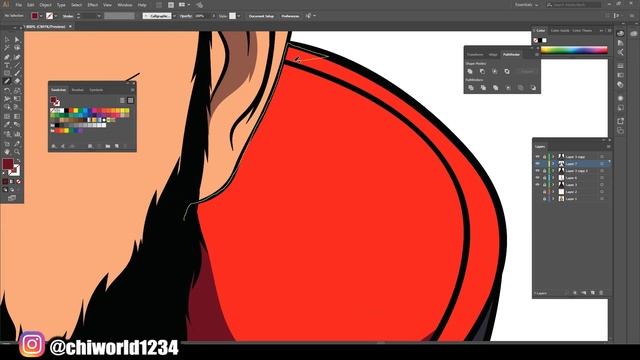Select the Direct Selection tool
The height and width of the screenshot is (360, 640).
tap(17, 40)
